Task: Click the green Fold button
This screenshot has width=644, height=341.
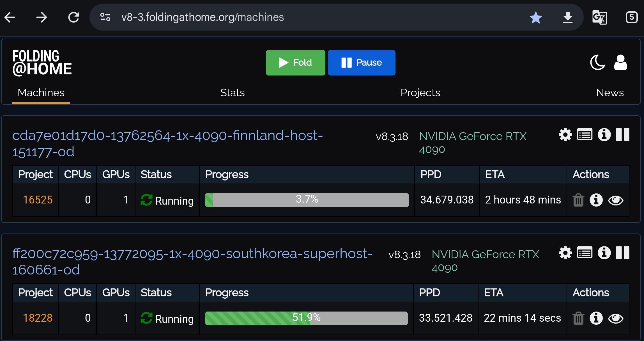Action: pos(295,63)
